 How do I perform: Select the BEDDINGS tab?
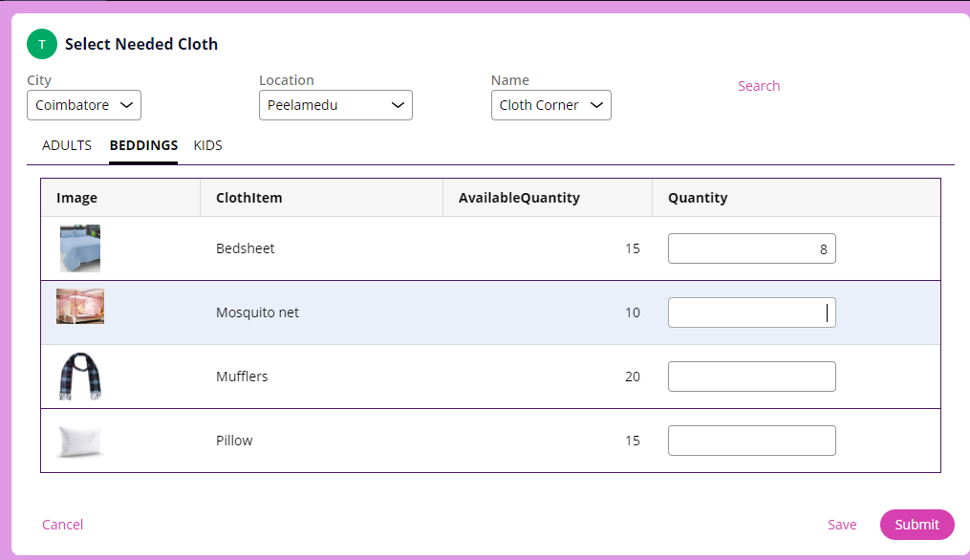click(143, 146)
